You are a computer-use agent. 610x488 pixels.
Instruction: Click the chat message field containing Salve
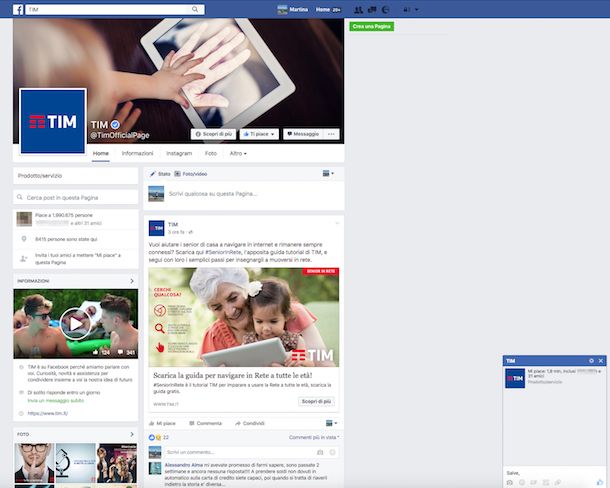coord(554,473)
